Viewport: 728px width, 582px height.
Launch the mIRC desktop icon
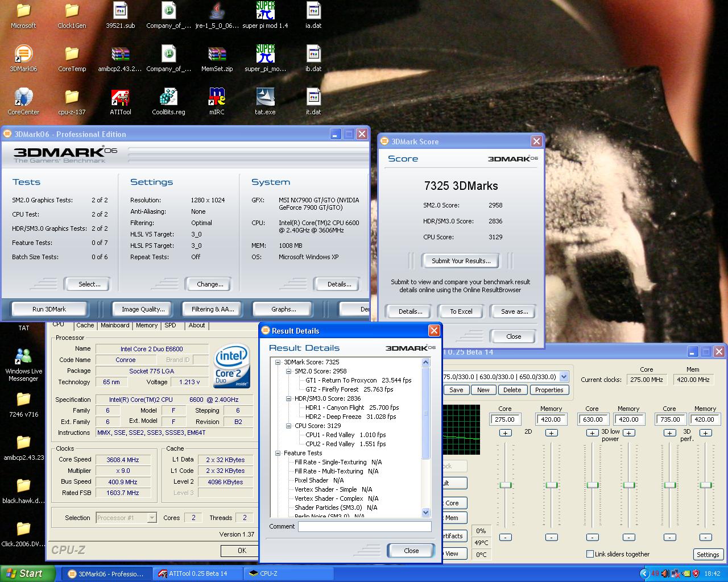217,97
